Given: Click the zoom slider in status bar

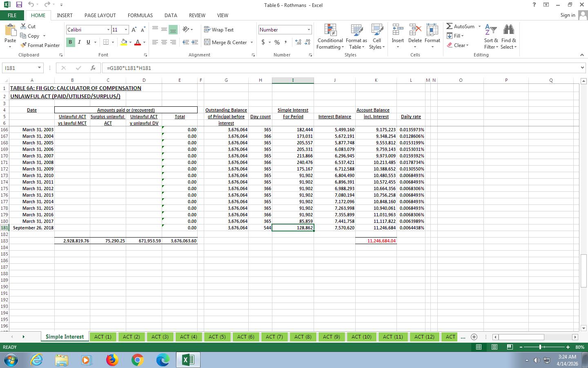Looking at the screenshot, I should pyautogui.click(x=540, y=347).
